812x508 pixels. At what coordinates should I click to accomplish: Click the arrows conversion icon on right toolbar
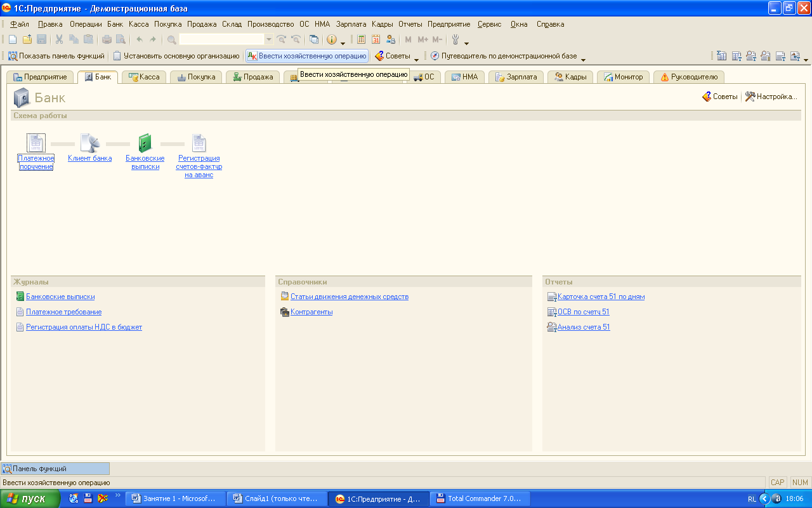pos(795,56)
